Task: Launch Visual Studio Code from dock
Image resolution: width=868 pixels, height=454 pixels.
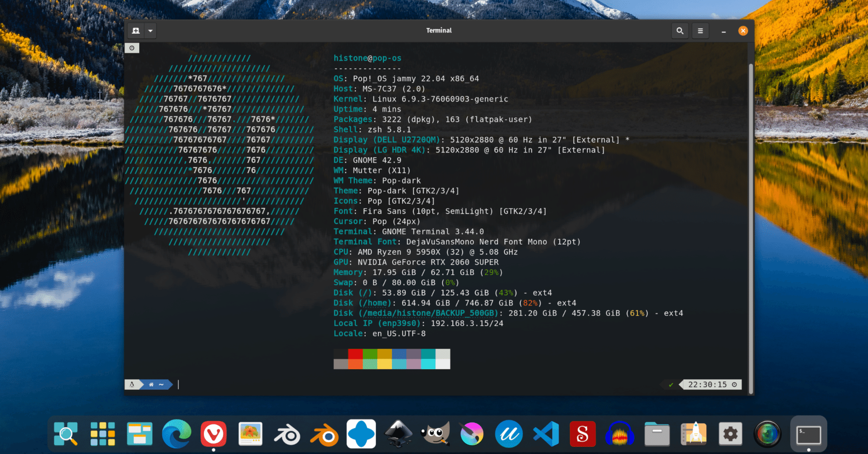Action: [546, 434]
